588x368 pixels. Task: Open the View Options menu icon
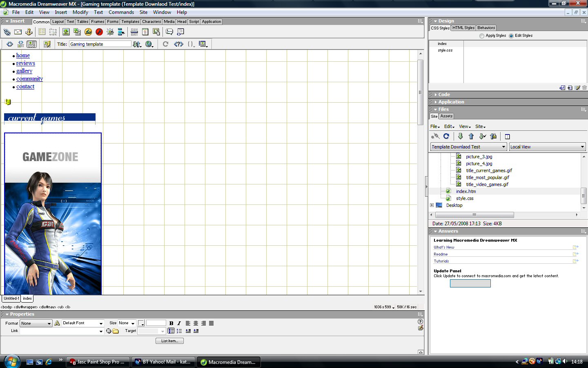203,44
